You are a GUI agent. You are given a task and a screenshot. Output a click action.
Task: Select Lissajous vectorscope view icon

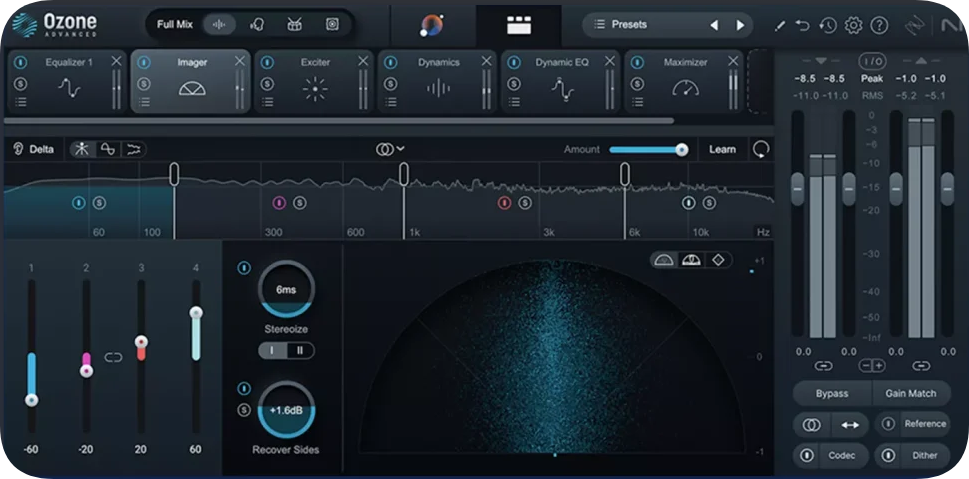718,260
